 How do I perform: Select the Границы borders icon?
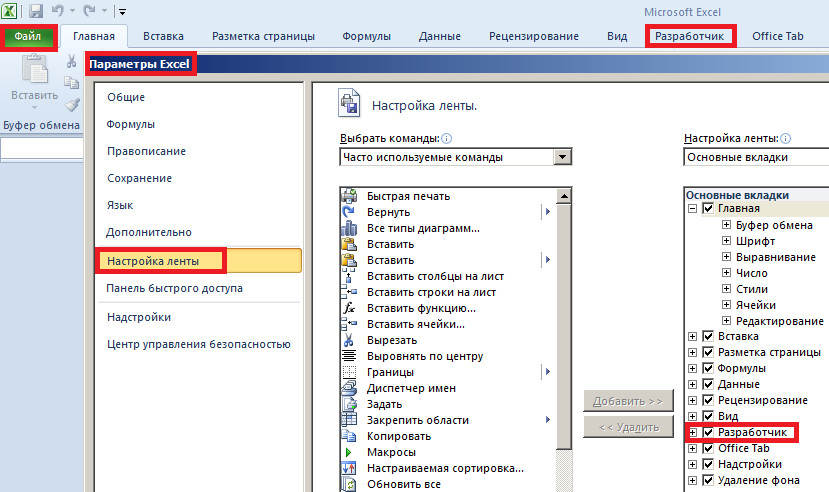(349, 372)
